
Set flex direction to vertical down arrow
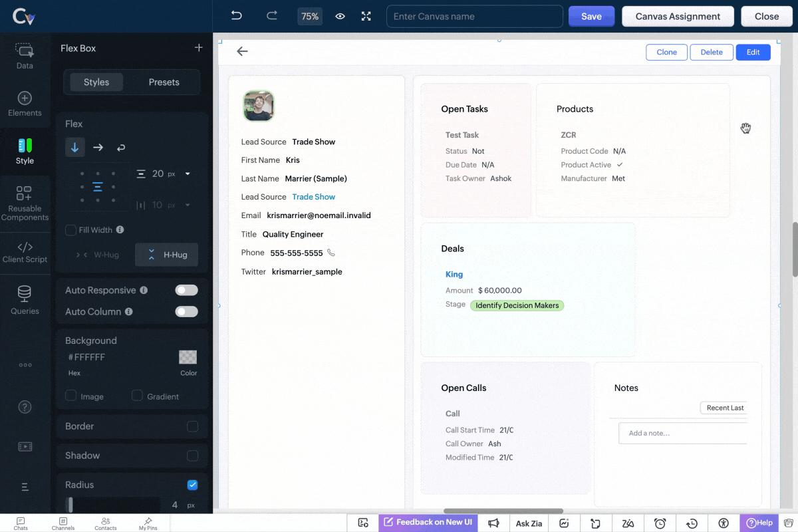coord(74,147)
